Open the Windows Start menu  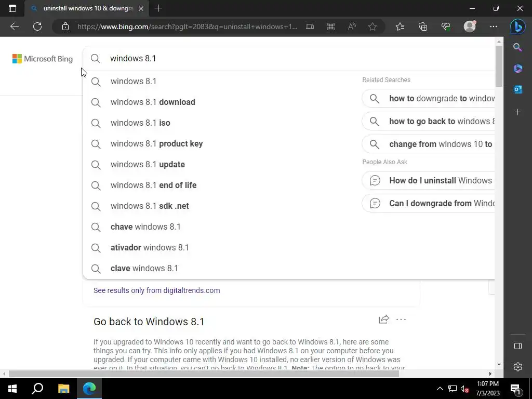coord(12,389)
